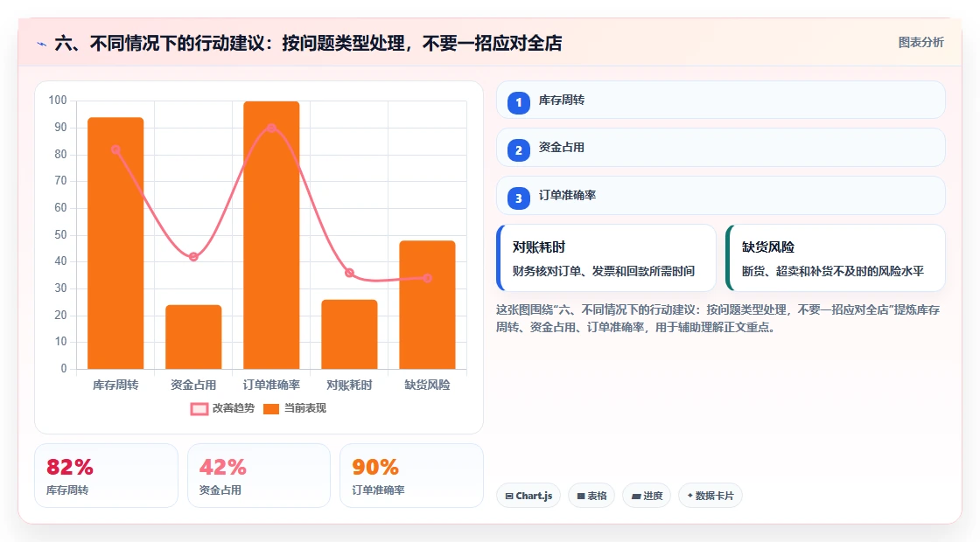Click the 对账耗时 orange bar in chart
The width and height of the screenshot is (980, 542).
(349, 335)
